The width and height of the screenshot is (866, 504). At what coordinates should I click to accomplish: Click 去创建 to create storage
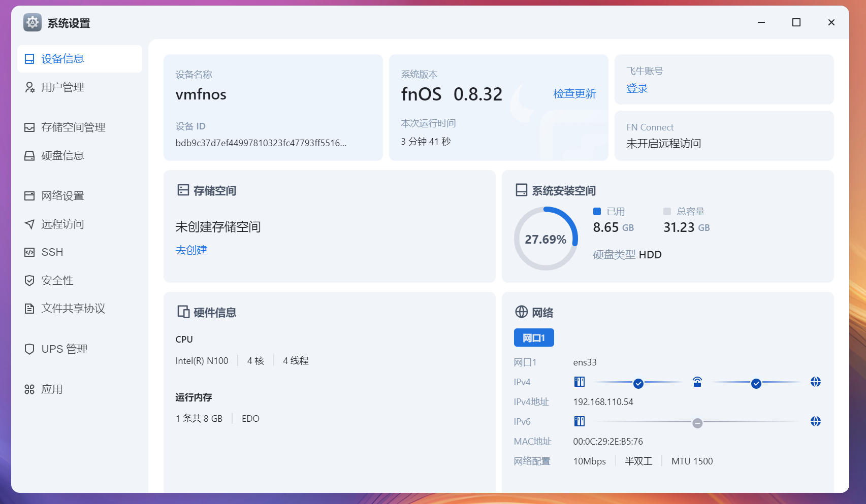click(x=191, y=250)
